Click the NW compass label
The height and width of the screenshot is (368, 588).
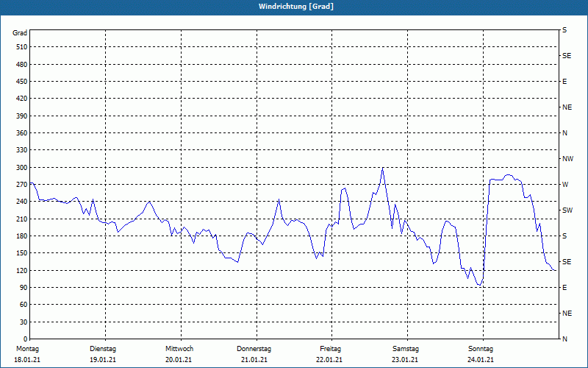pos(567,159)
